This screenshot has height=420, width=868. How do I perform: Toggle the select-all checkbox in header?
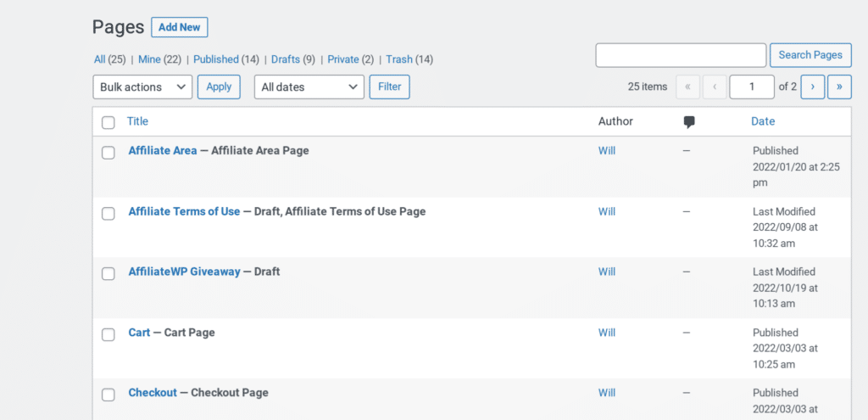pyautogui.click(x=108, y=122)
